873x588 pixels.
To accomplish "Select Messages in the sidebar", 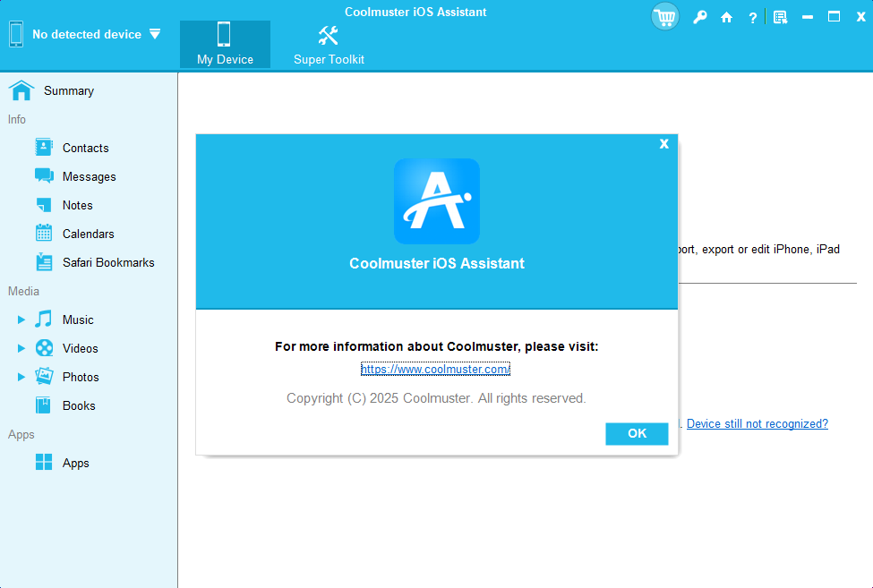I will tap(89, 177).
